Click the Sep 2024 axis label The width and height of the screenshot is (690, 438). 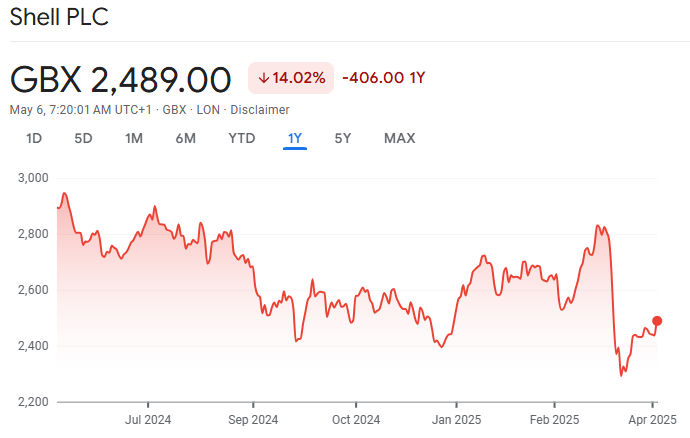[x=252, y=419]
